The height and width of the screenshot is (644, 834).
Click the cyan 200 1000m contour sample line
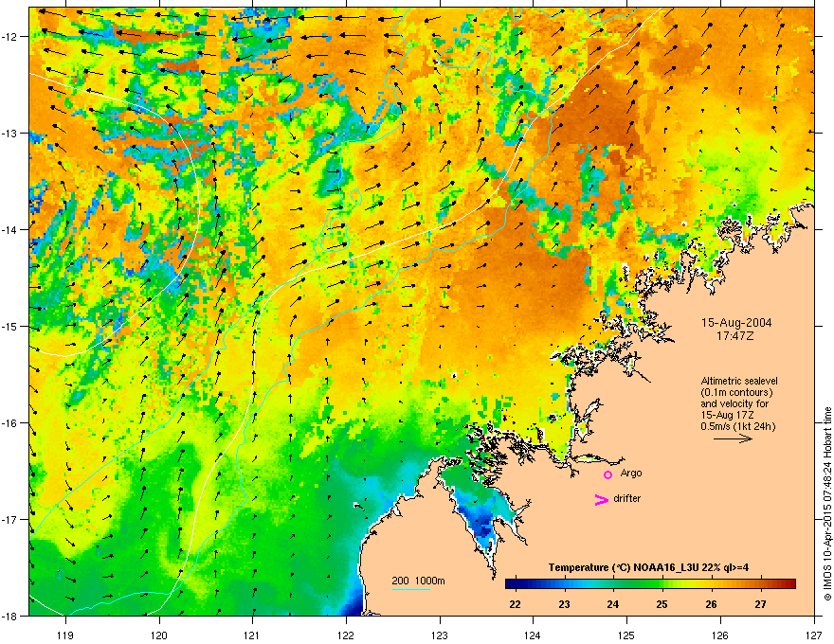click(x=411, y=589)
